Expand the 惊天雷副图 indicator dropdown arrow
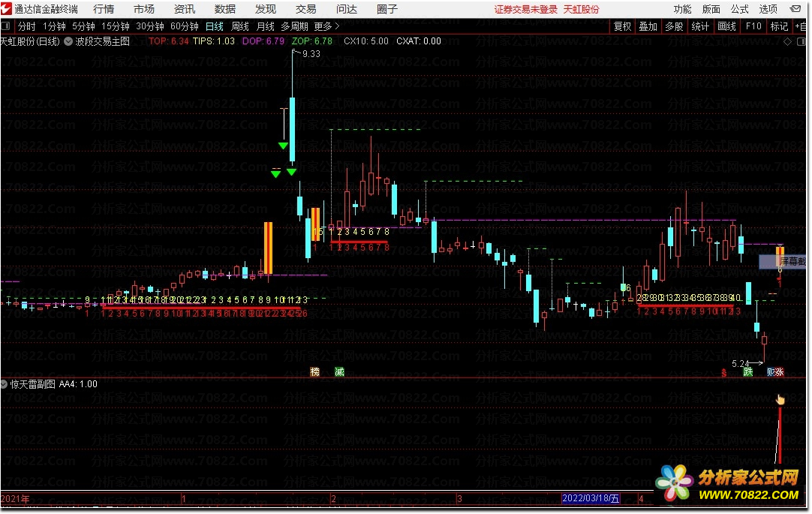This screenshot has height=514, width=812. (x=5, y=384)
